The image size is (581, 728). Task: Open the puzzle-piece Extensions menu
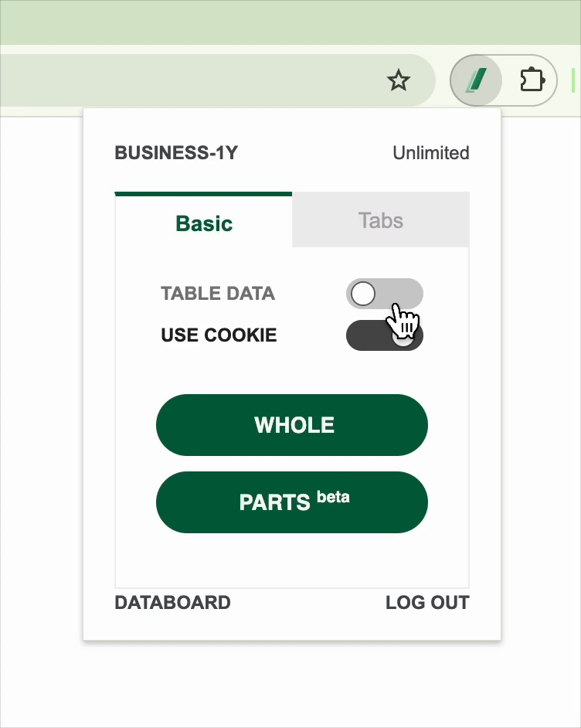tap(532, 80)
